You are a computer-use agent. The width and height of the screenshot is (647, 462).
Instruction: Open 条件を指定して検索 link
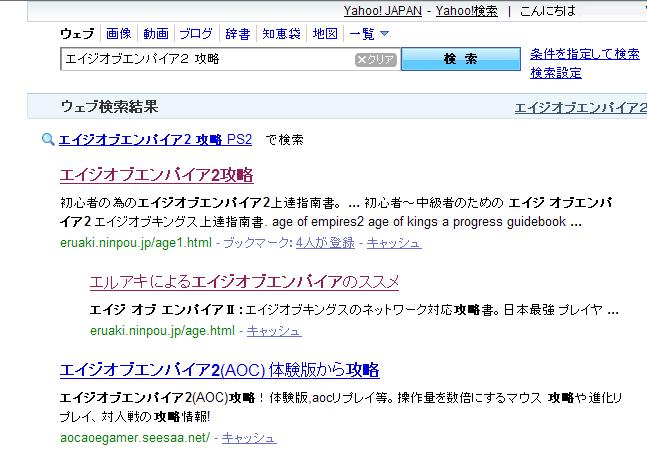pos(585,54)
